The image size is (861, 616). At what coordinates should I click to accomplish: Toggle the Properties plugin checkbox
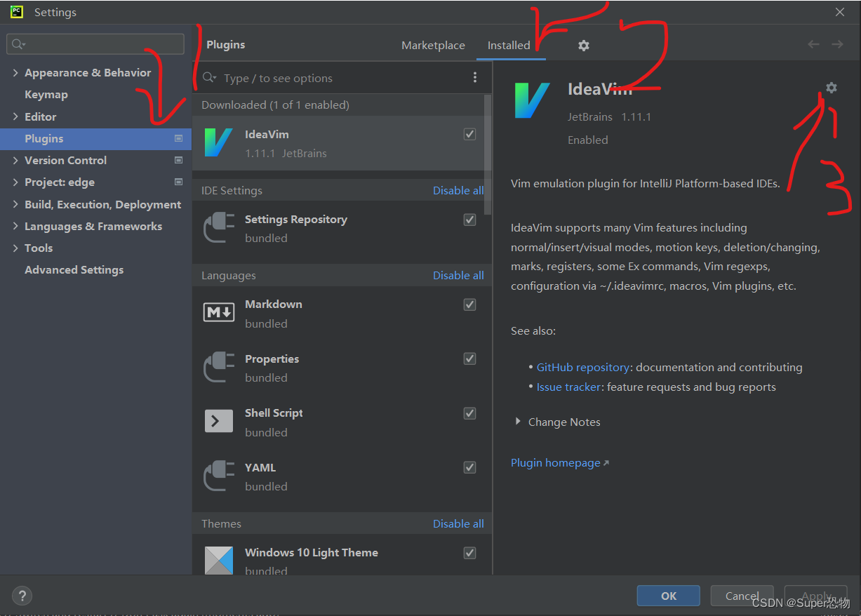(469, 359)
